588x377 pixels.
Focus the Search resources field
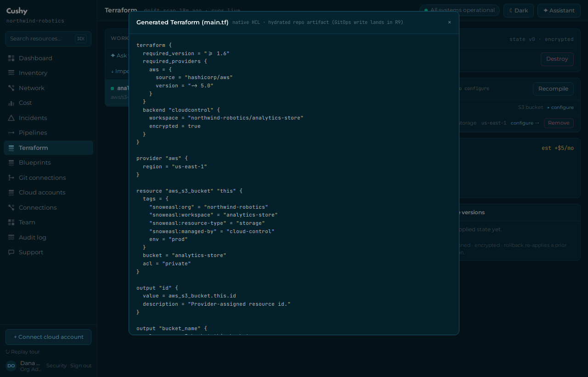click(x=48, y=39)
